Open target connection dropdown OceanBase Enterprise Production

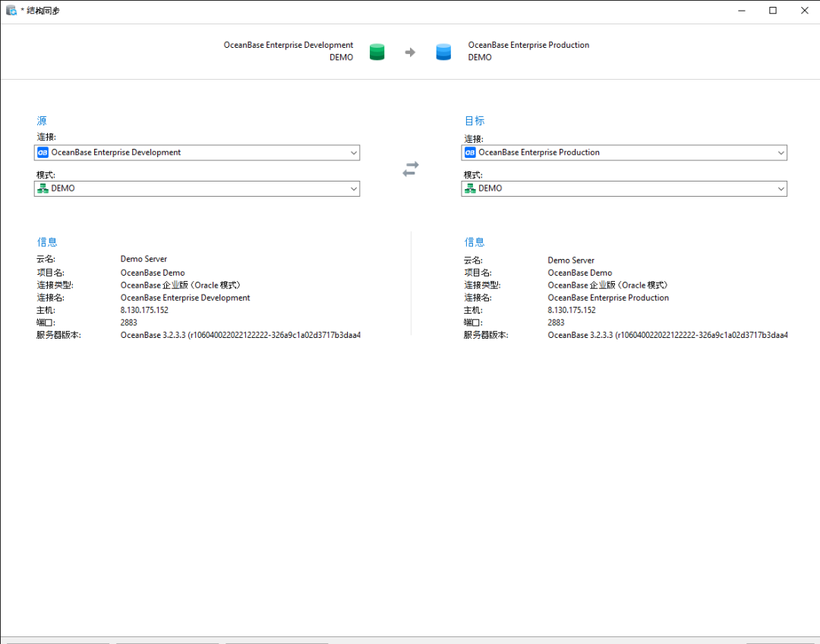tap(624, 152)
